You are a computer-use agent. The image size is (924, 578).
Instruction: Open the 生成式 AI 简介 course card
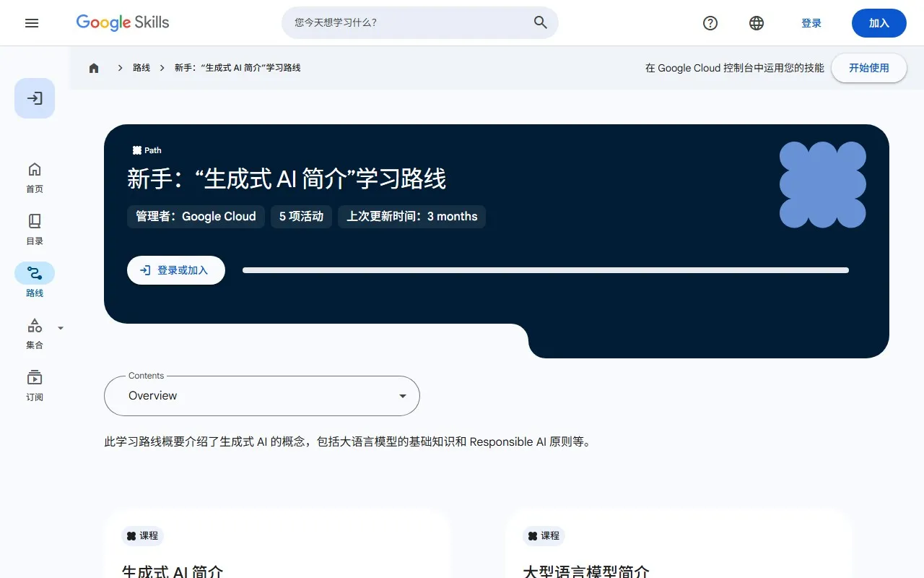coord(278,556)
